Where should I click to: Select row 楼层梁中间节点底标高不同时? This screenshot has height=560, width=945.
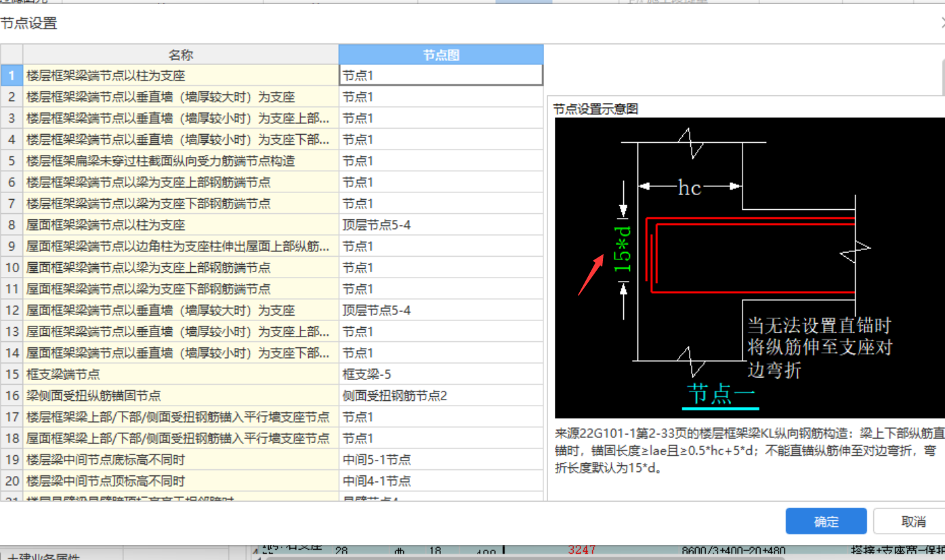pos(181,460)
